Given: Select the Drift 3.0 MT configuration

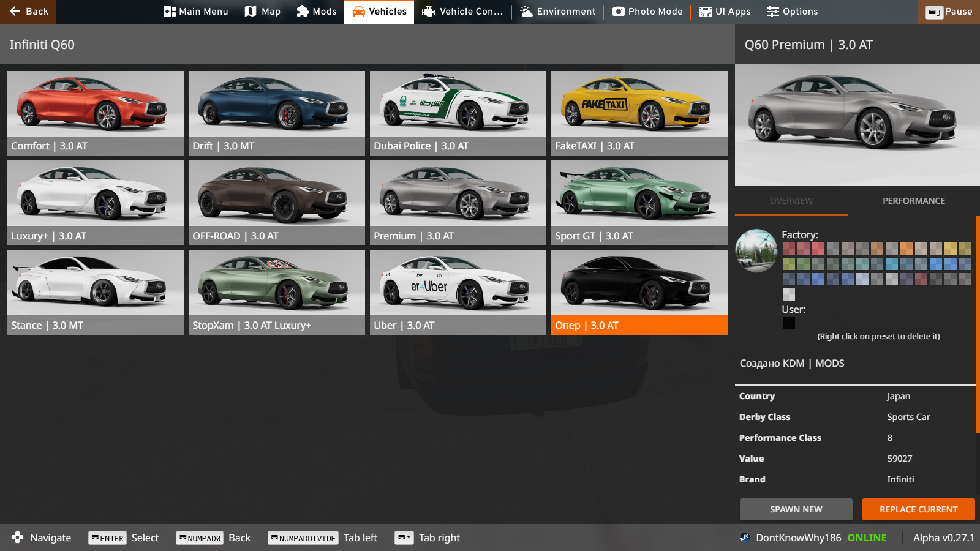Looking at the screenshot, I should [277, 113].
